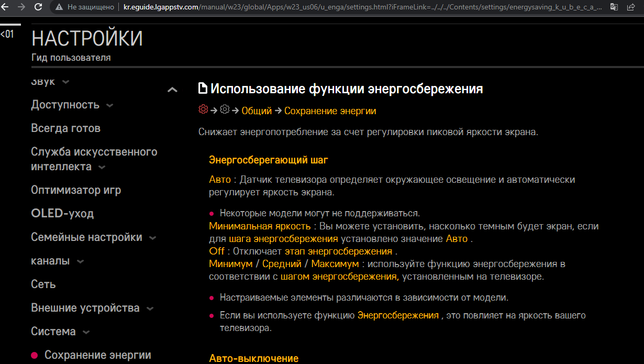Click the share page icon in address bar
The image size is (644, 364).
coord(631,7)
